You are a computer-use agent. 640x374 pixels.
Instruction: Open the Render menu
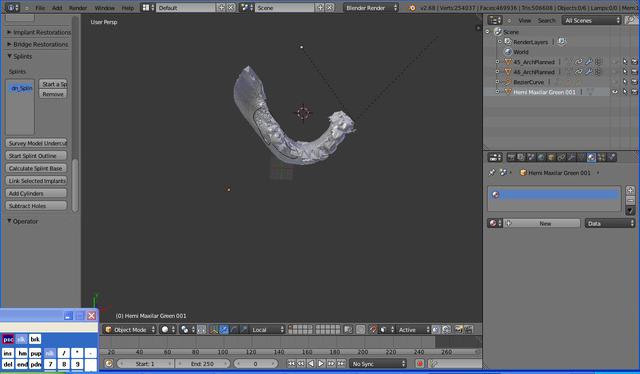point(78,8)
